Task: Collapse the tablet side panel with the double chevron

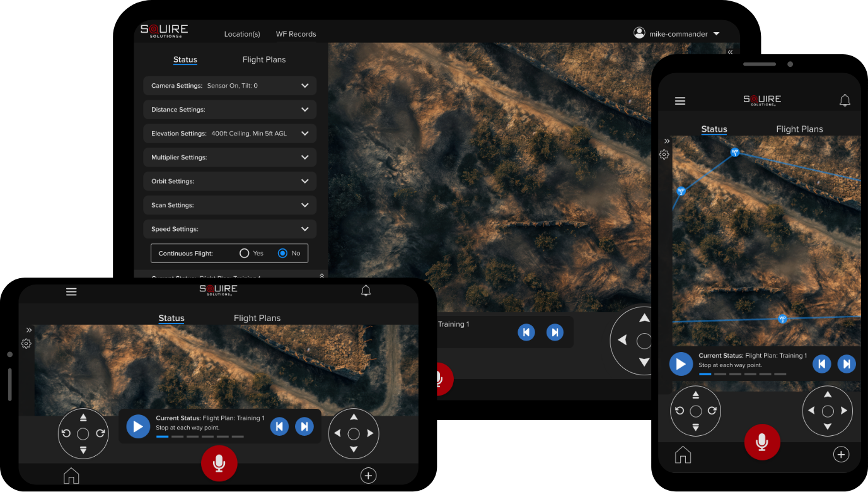Action: pos(730,52)
